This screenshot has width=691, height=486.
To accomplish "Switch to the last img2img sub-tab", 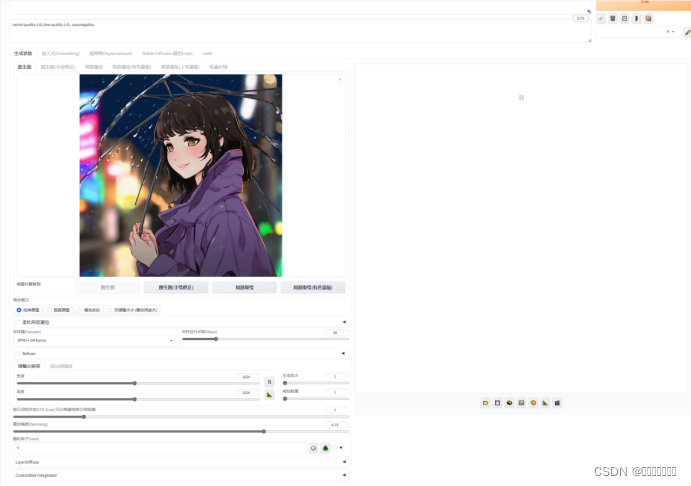I will (x=218, y=67).
